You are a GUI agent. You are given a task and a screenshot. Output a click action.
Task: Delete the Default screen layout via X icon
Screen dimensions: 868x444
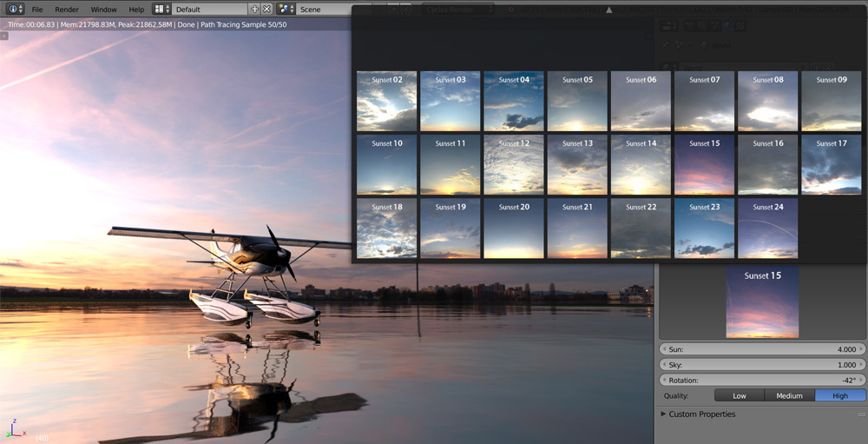pos(266,9)
